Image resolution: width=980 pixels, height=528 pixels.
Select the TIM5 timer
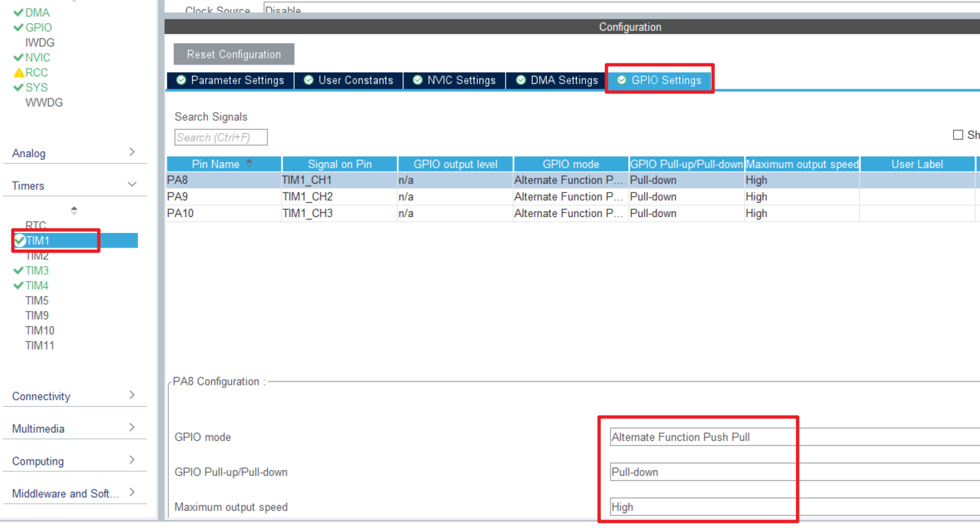(x=37, y=300)
